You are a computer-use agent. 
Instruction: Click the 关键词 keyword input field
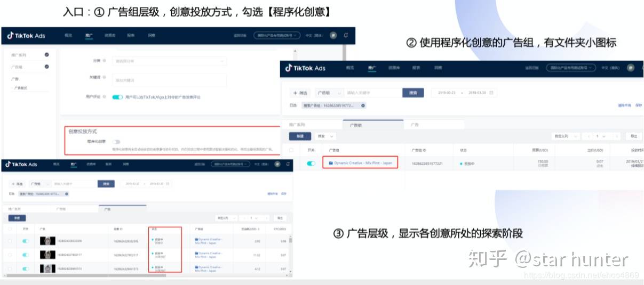pos(169,80)
